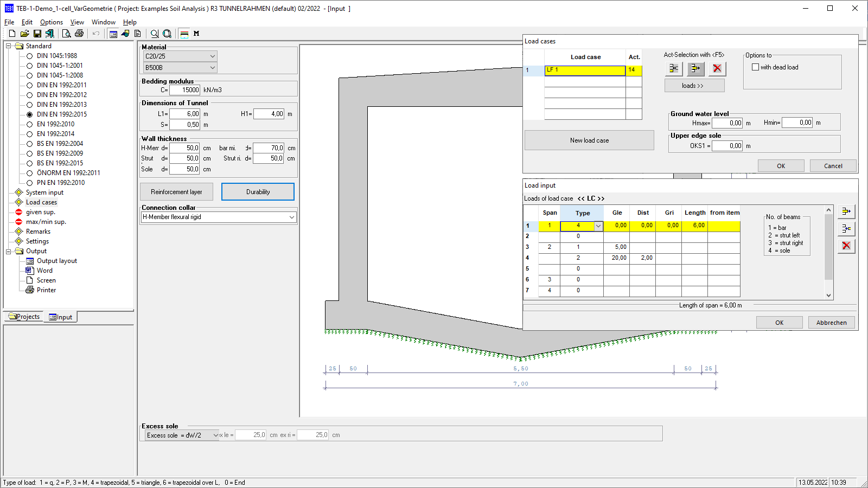
Task: Click the scroll up arrow of the load table
Action: coord(828,210)
